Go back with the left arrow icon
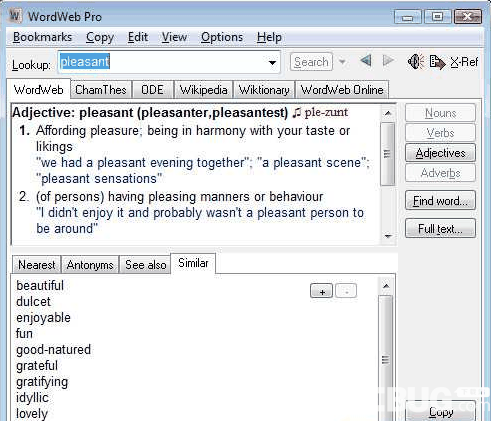Image resolution: width=491 pixels, height=421 pixels. [366, 61]
